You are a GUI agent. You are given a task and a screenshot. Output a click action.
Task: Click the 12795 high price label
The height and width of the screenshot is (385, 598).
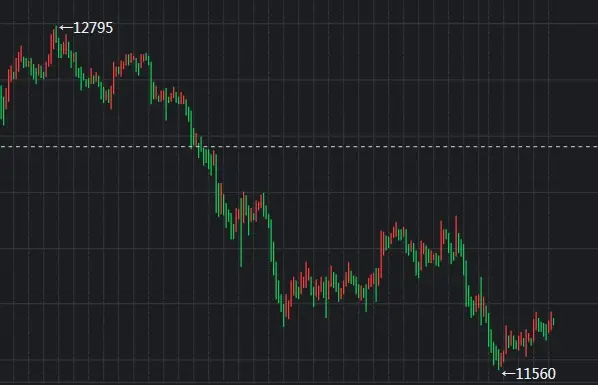[93, 28]
